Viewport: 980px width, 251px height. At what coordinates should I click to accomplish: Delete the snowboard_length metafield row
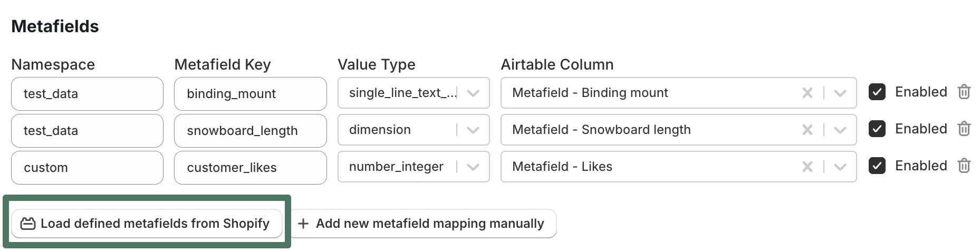[964, 129]
